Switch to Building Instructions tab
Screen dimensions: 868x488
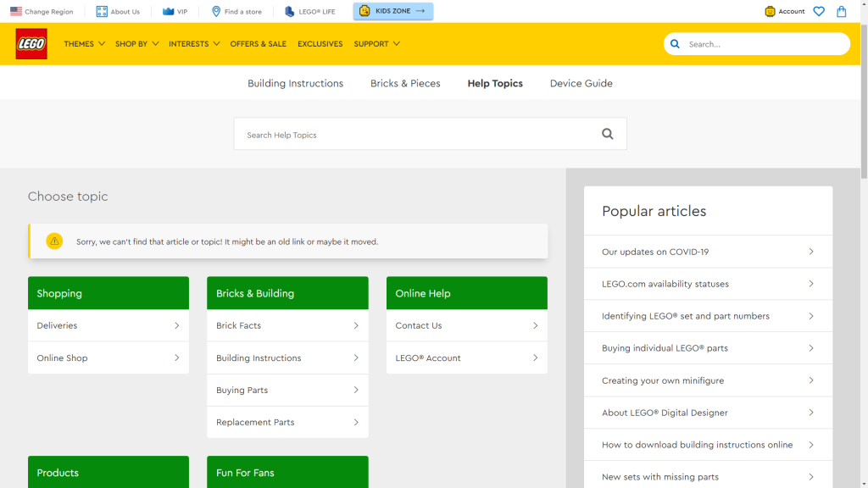click(295, 83)
